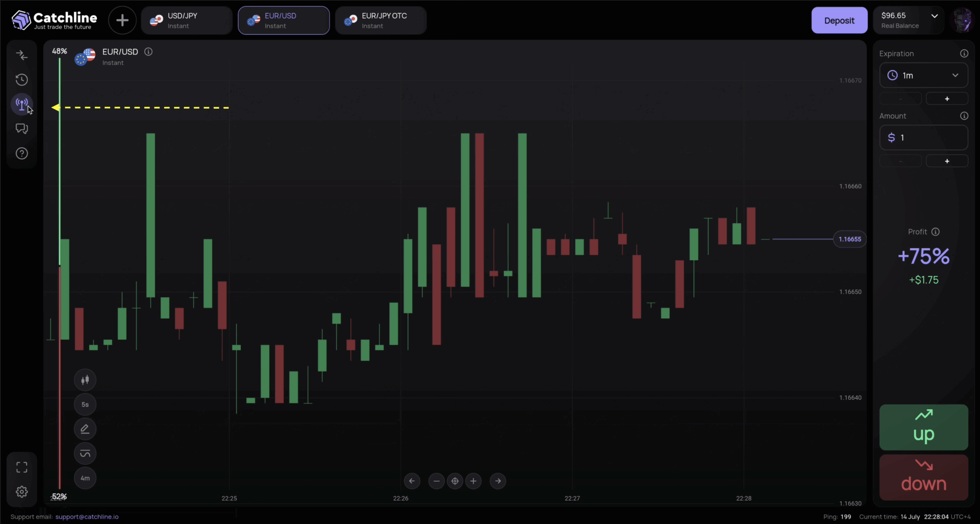Increase the trade amount with plus stepper

pyautogui.click(x=947, y=160)
